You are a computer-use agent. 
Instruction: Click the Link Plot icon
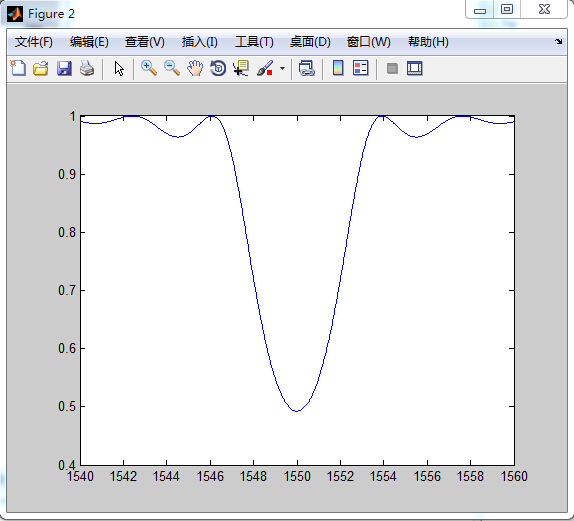click(x=306, y=68)
